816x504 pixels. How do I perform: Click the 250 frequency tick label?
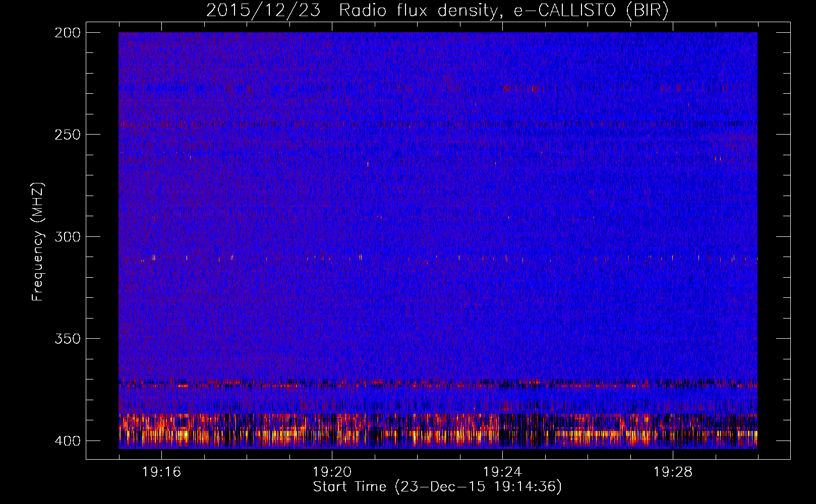point(67,135)
